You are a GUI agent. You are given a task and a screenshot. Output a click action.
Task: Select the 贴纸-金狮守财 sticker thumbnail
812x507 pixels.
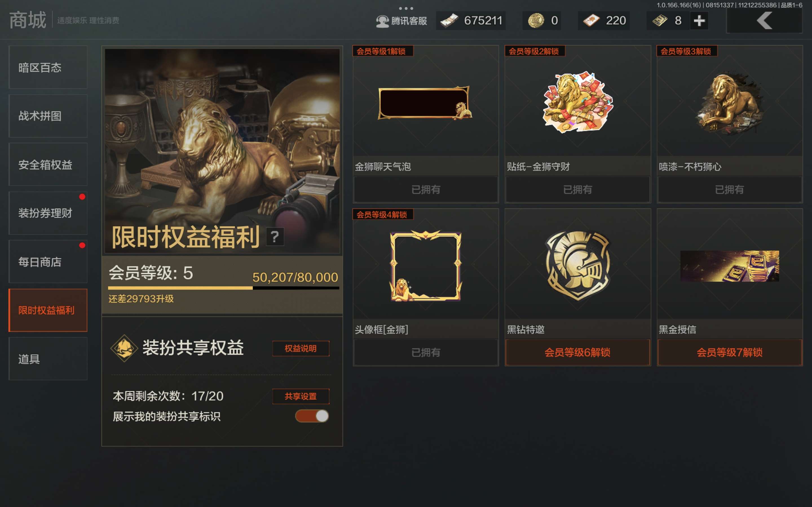point(577,102)
